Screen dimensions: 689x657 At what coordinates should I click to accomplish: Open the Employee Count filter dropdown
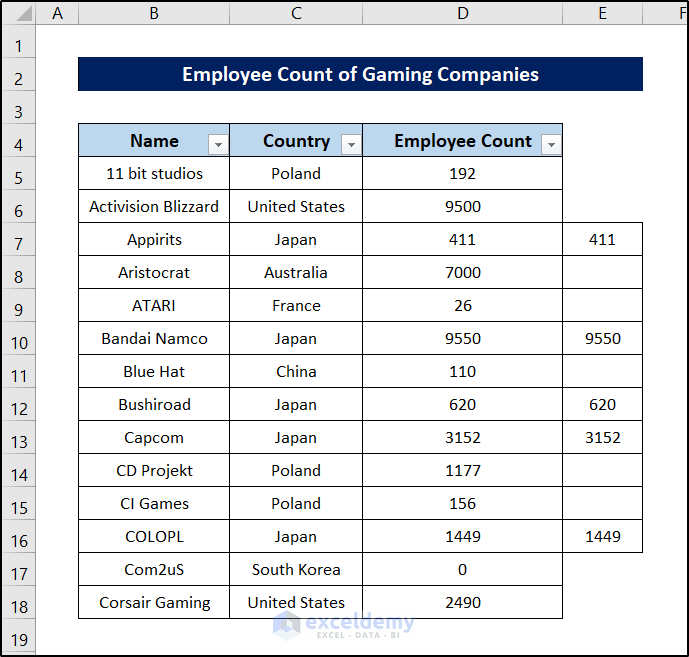coord(551,144)
